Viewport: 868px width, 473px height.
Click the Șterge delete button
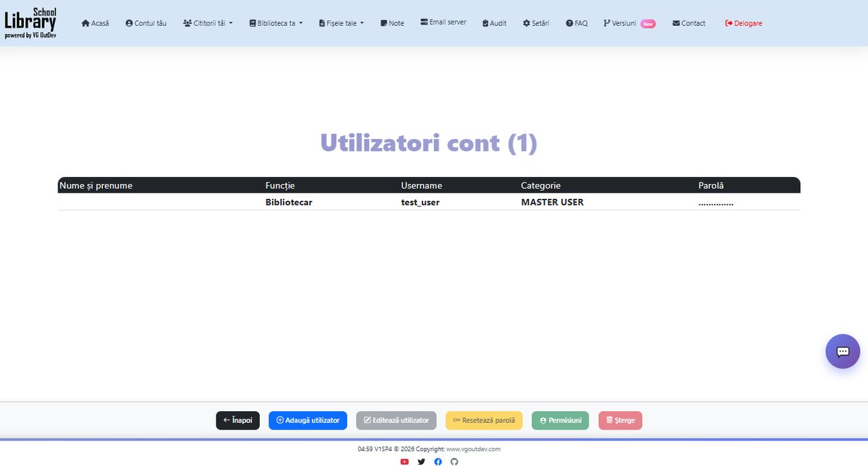pyautogui.click(x=620, y=421)
